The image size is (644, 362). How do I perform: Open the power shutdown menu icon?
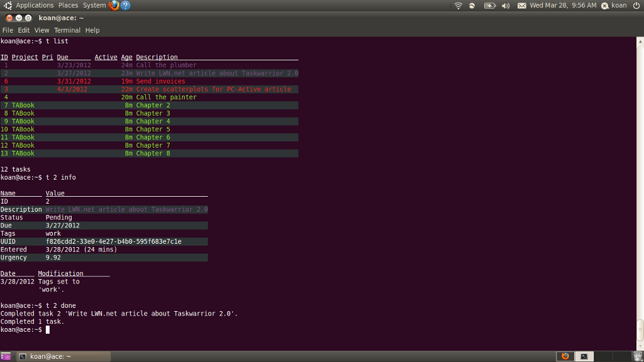636,5
